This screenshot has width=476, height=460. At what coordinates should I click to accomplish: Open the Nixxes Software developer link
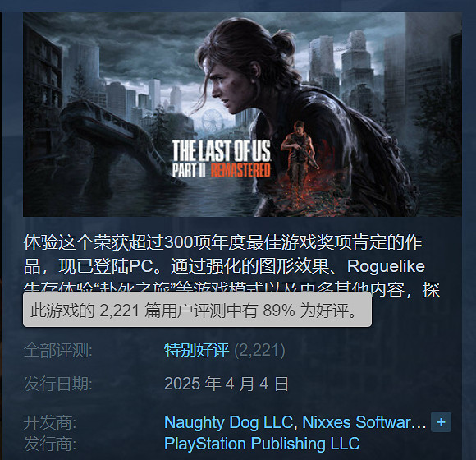point(364,422)
